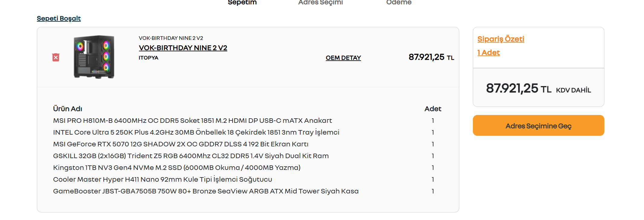
Task: Click the product price 87.921,25 TL
Action: (x=431, y=57)
